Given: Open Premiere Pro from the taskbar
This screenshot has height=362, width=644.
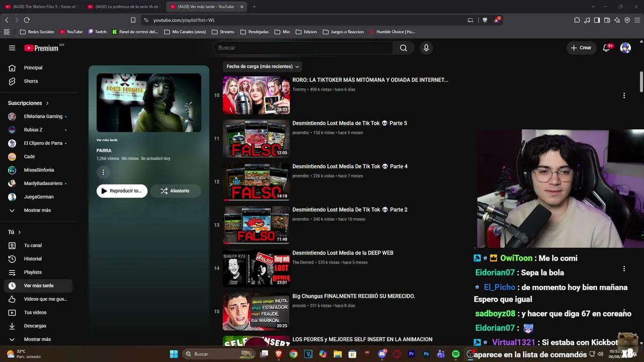Looking at the screenshot, I should (x=412, y=354).
